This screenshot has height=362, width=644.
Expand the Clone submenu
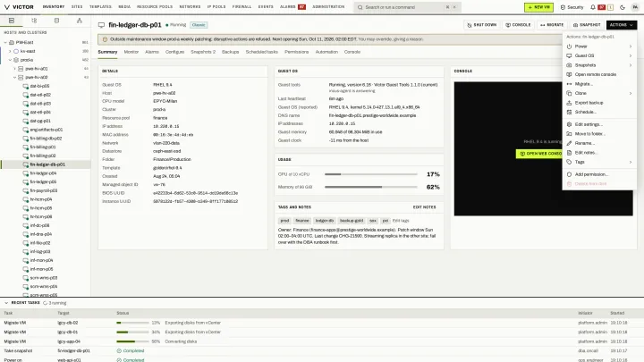pyautogui.click(x=631, y=93)
